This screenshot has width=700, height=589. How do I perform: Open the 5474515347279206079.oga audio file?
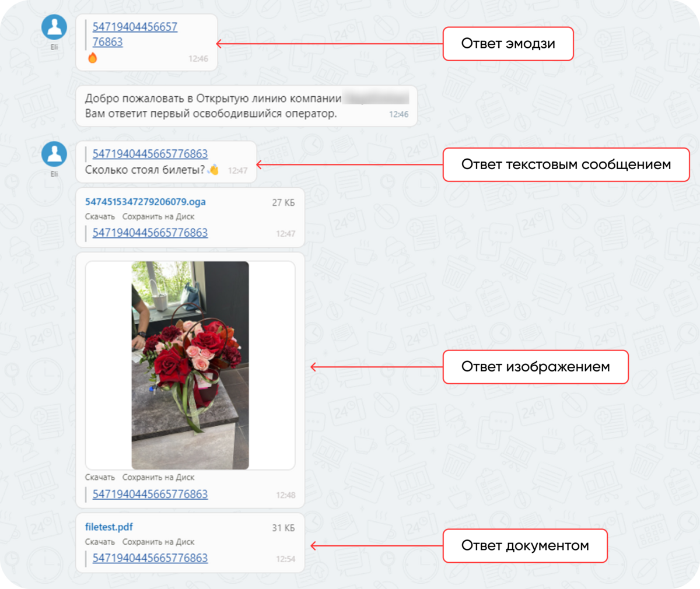pos(145,202)
